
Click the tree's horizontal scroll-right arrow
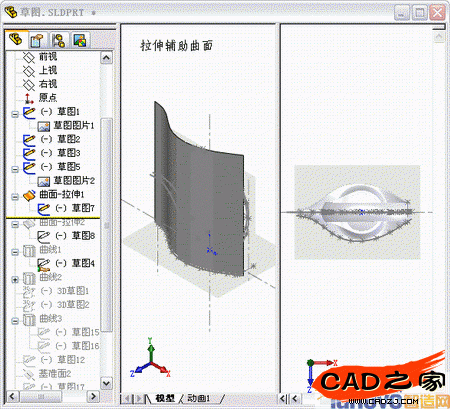point(93,397)
